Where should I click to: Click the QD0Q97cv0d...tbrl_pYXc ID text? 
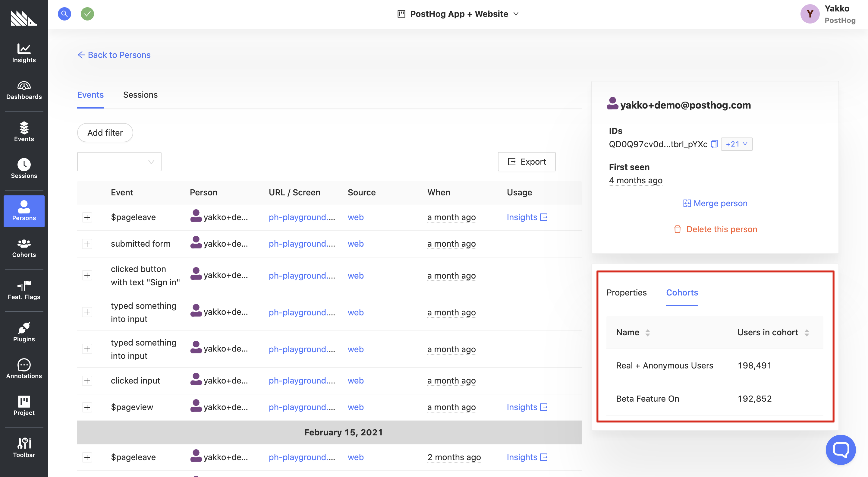click(x=658, y=144)
